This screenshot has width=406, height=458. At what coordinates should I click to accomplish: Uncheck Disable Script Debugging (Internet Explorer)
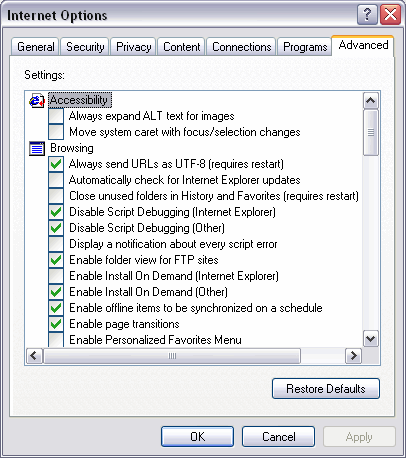click(56, 212)
